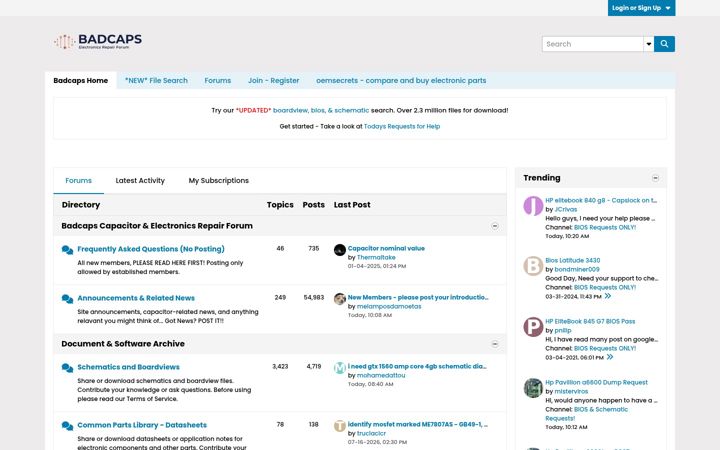The image size is (720, 450).
Task: Click mohamedattou's M avatar
Action: [340, 368]
